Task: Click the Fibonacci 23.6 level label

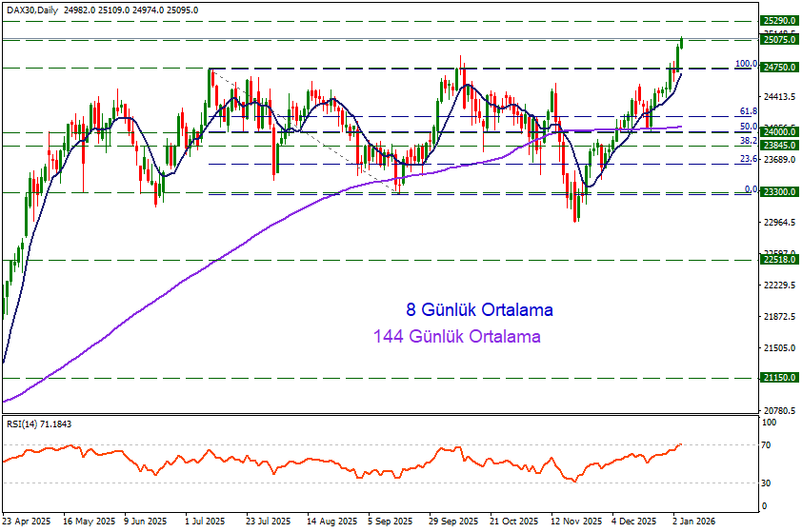Action: coord(748,159)
